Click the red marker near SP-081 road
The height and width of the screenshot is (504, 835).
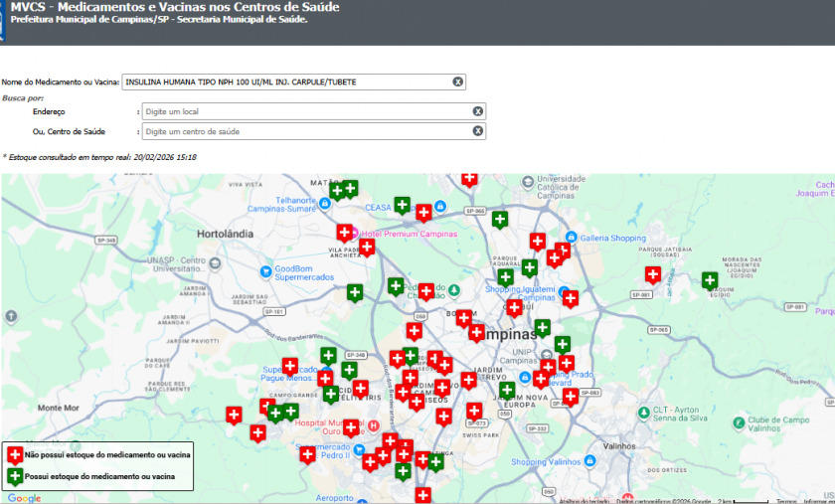pyautogui.click(x=653, y=274)
